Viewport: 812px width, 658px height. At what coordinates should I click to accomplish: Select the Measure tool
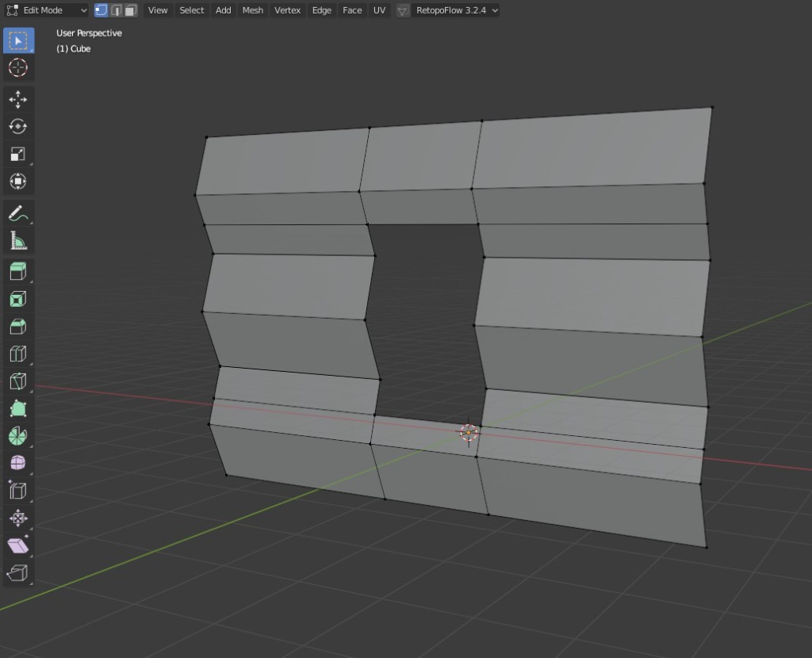pos(18,240)
